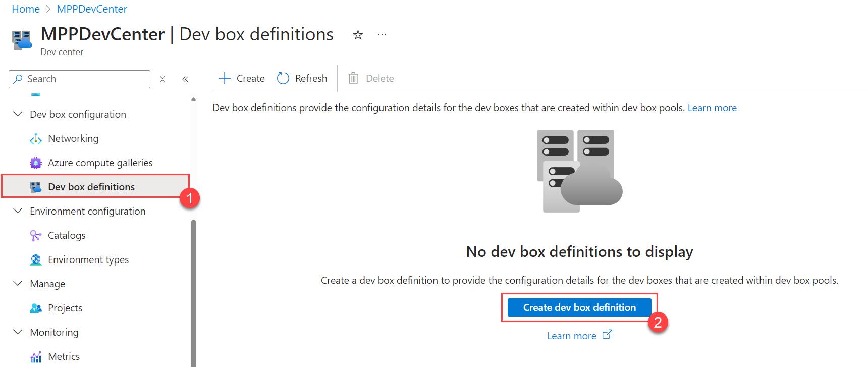Screen dimensions: 868x367
Task: Click the plus Create icon
Action: [224, 78]
